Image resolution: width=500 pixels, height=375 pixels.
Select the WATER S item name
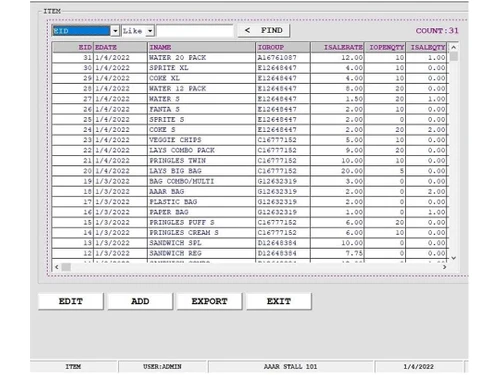[164, 99]
